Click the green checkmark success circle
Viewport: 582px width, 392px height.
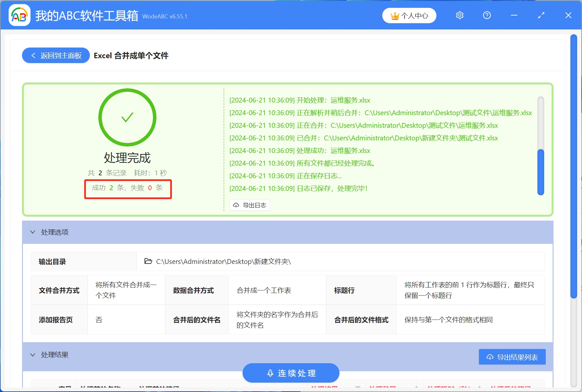click(127, 117)
